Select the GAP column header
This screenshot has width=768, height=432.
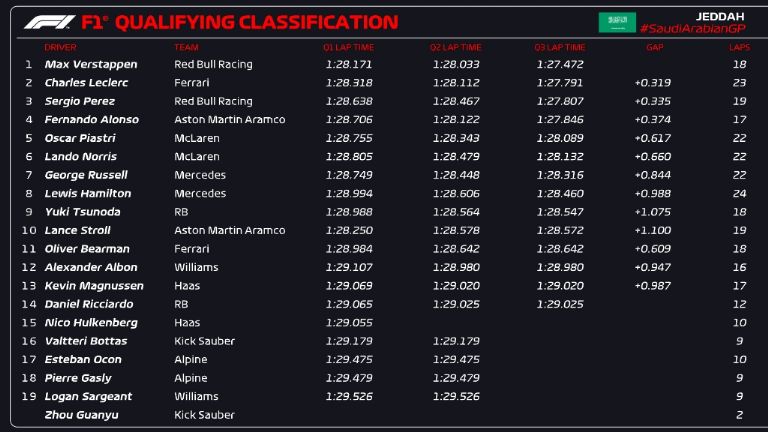click(654, 47)
